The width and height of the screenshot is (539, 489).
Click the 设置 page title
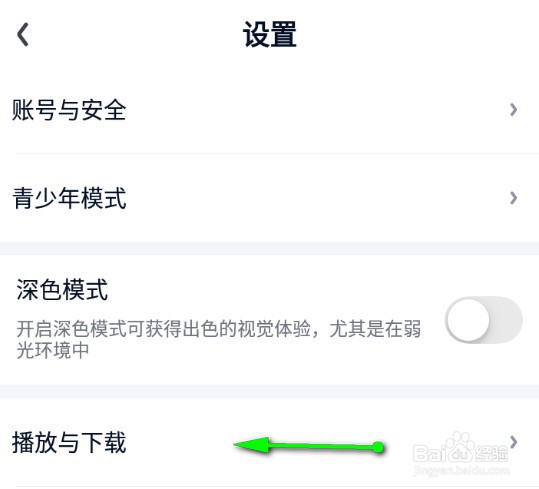270,34
